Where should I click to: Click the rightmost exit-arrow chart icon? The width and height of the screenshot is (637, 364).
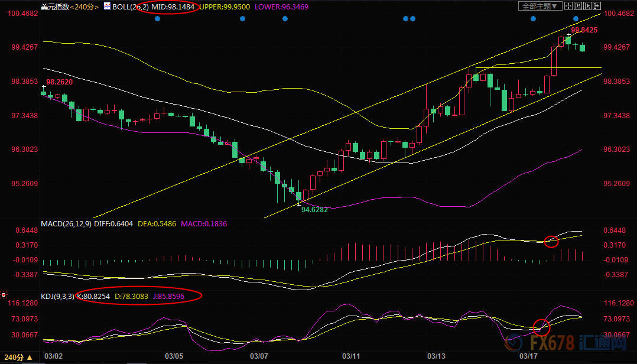pos(597,6)
